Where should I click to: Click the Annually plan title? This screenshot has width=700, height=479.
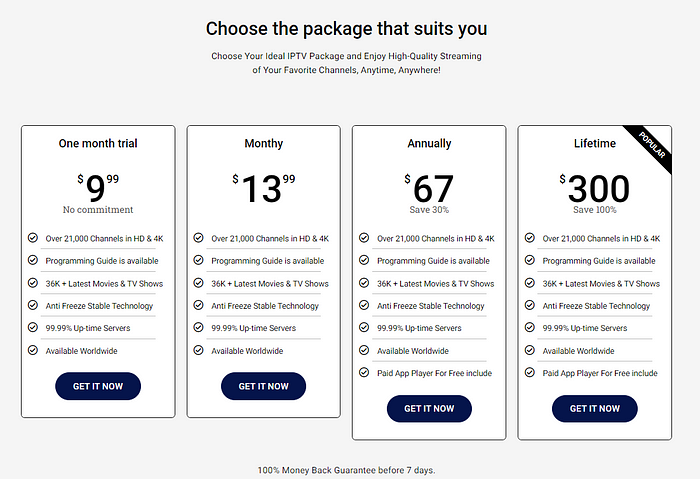429,143
